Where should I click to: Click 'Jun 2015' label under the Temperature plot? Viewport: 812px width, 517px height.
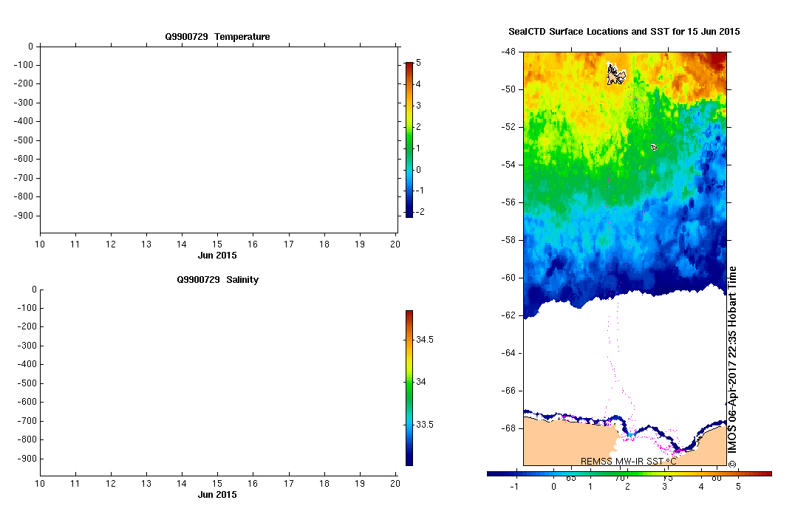[x=217, y=256]
